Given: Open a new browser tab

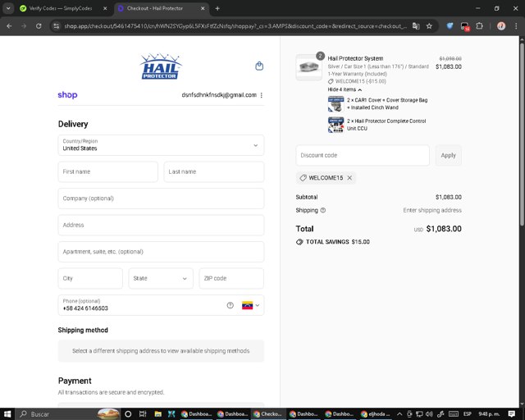Looking at the screenshot, I should tap(217, 8).
